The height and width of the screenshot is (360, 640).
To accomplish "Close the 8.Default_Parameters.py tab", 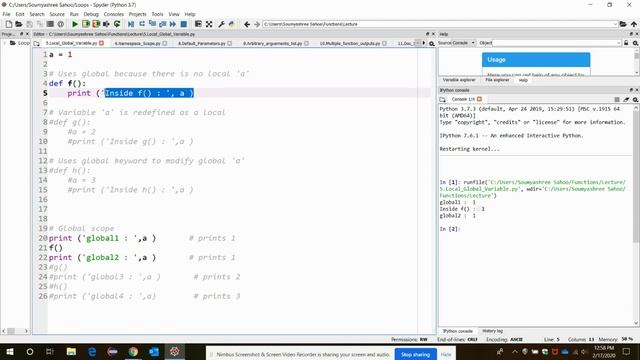I will pyautogui.click(x=230, y=43).
